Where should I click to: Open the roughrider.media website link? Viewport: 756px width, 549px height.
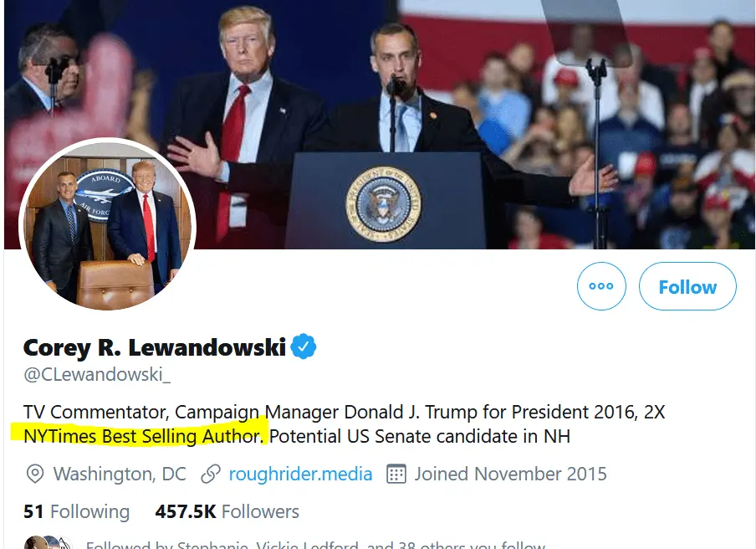pyautogui.click(x=300, y=475)
